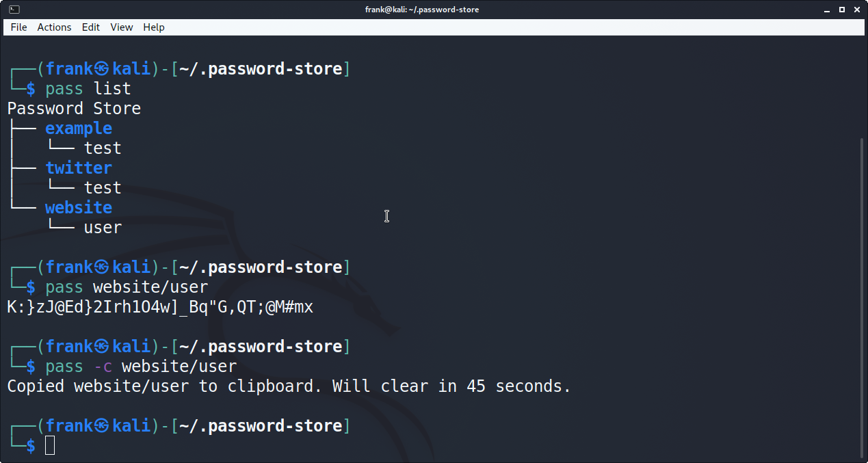The image size is (868, 463).
Task: Open the File menu
Action: point(18,27)
